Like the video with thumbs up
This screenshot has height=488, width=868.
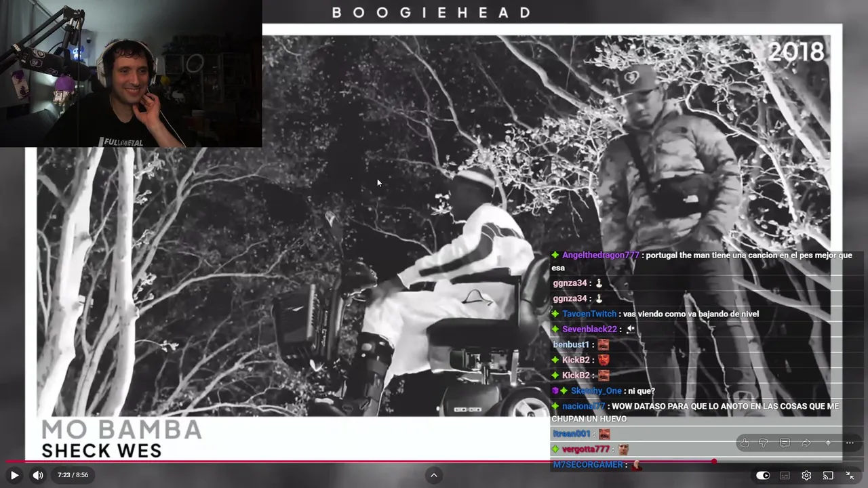(745, 443)
